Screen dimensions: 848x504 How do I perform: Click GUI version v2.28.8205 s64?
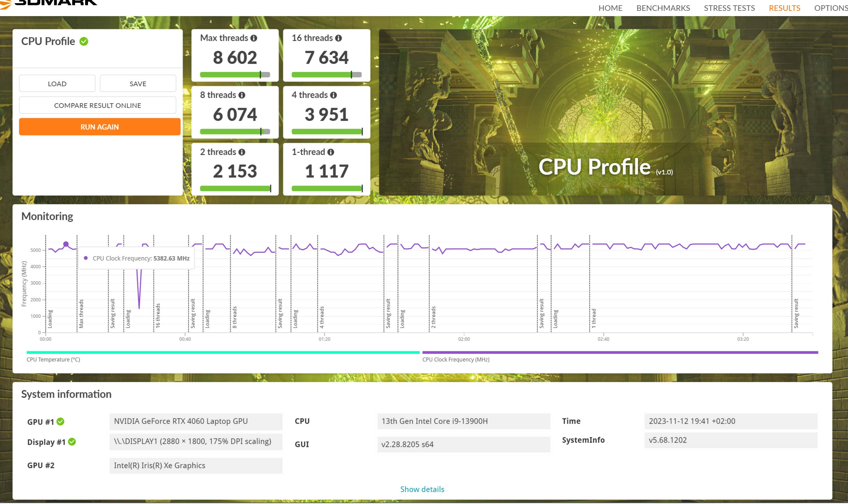[463, 444]
